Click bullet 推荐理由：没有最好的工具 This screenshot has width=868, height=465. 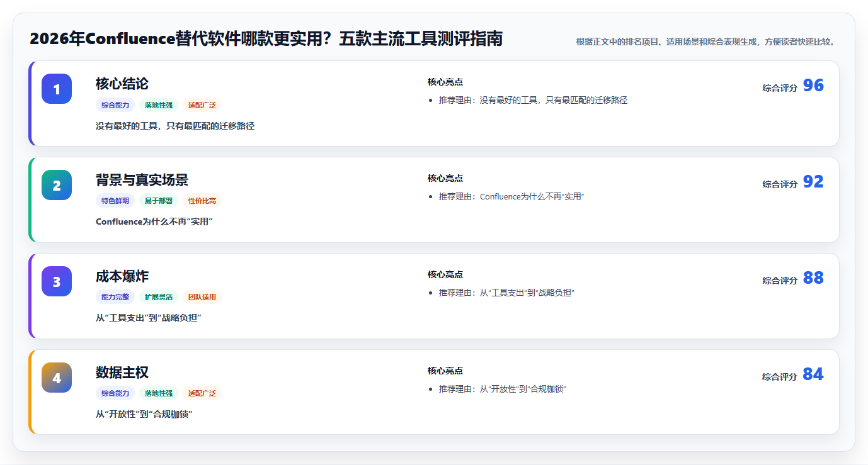tap(534, 100)
